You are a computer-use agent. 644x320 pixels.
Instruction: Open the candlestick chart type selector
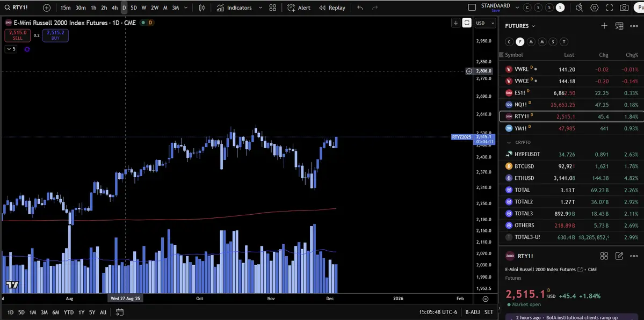[201, 8]
